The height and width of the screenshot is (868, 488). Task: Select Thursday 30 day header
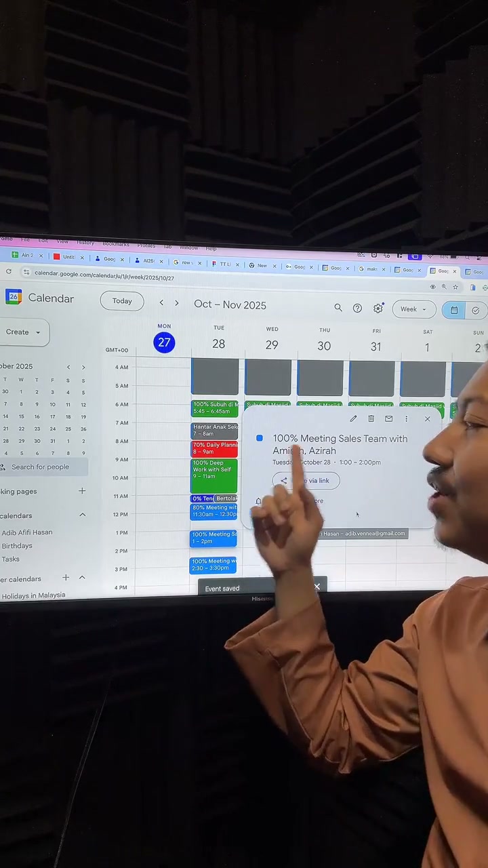coord(324,347)
